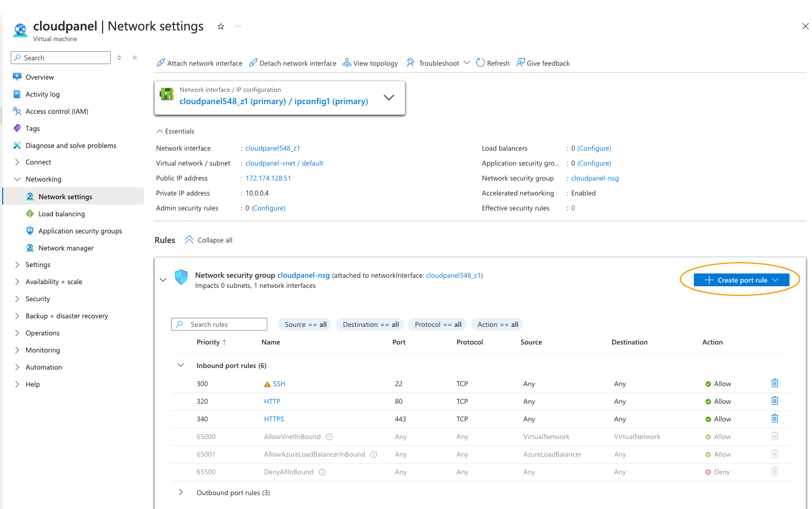Expand the Outbound port rules section
The width and height of the screenshot is (812, 509).
[x=181, y=492]
